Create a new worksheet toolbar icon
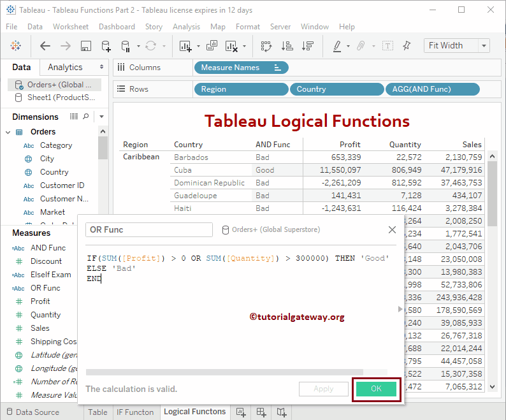 point(185,46)
